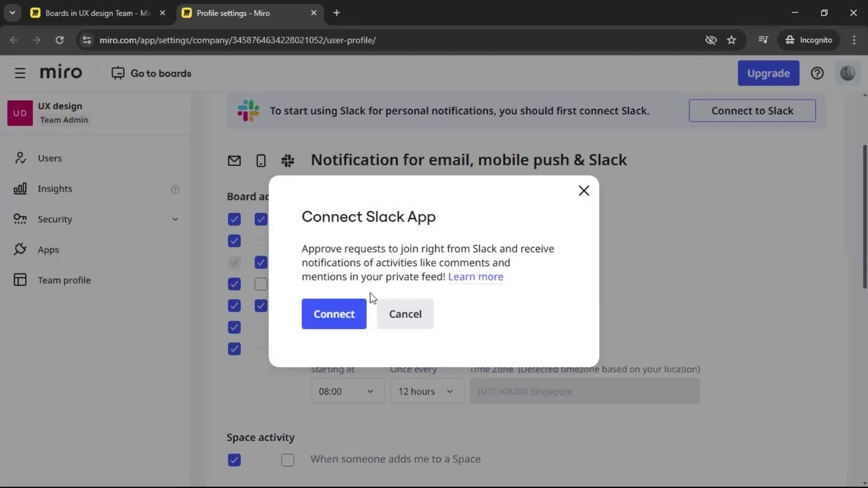Open the tab search dropdown
This screenshot has width=868, height=488.
[x=13, y=13]
